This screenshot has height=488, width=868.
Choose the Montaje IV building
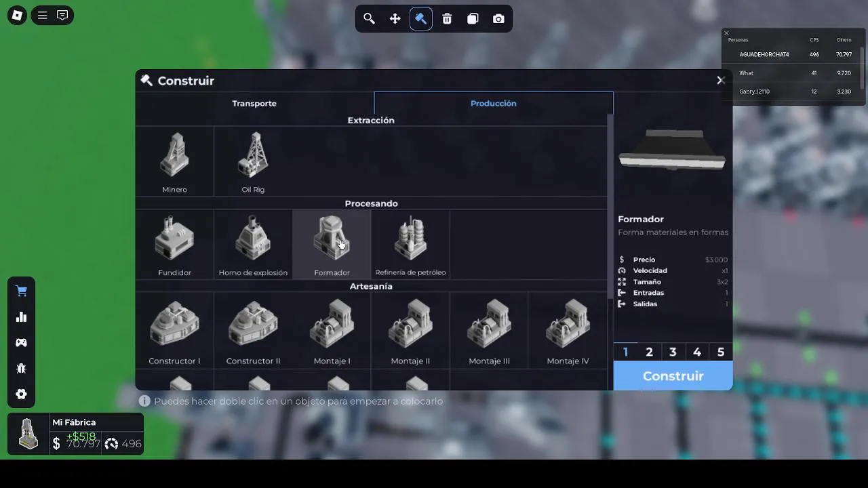point(568,331)
